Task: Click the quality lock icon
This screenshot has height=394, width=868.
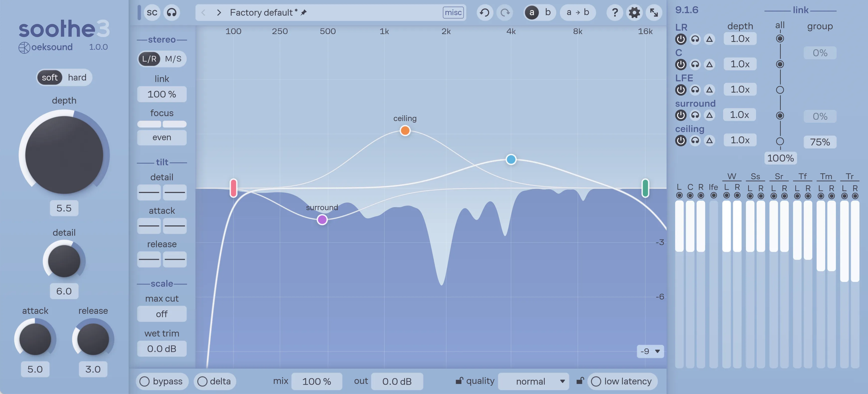Action: (x=459, y=381)
